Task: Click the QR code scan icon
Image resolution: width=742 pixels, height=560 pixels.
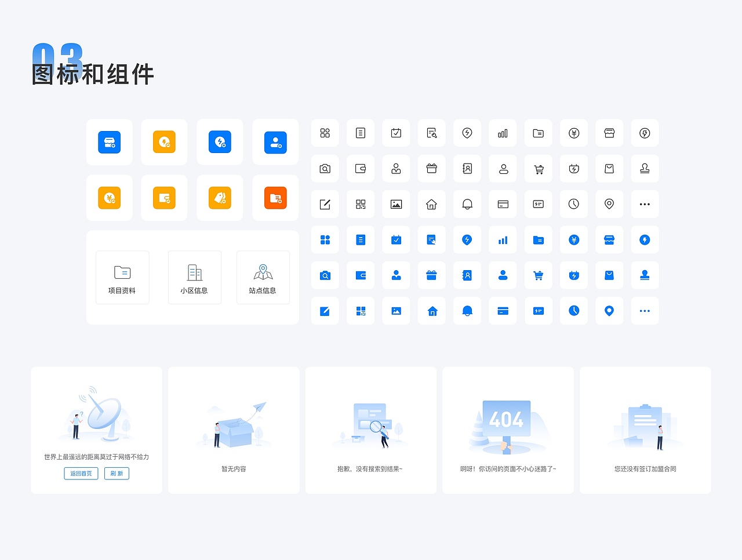Action: 361,204
